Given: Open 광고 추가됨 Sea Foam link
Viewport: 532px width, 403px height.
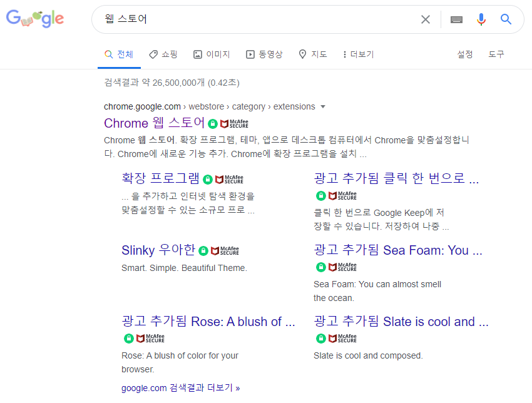Looking at the screenshot, I should click(x=398, y=250).
